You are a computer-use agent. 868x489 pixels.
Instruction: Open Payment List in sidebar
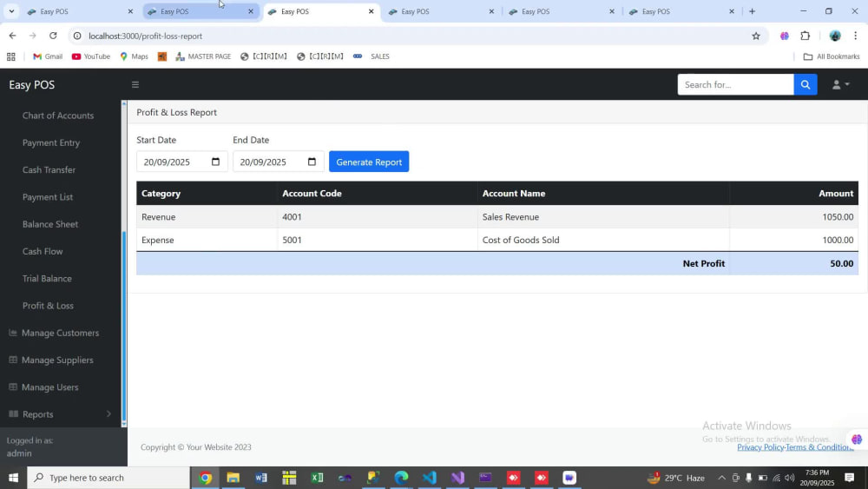[x=48, y=197]
